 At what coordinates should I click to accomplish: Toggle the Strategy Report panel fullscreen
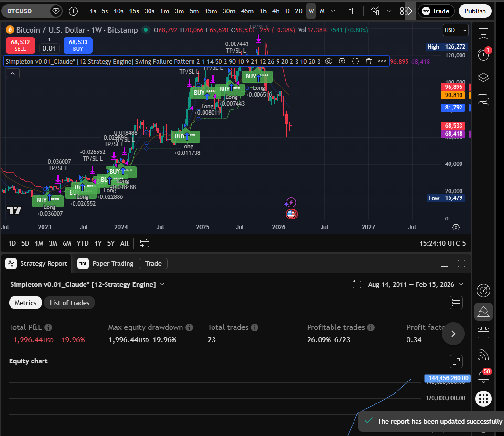click(x=461, y=263)
